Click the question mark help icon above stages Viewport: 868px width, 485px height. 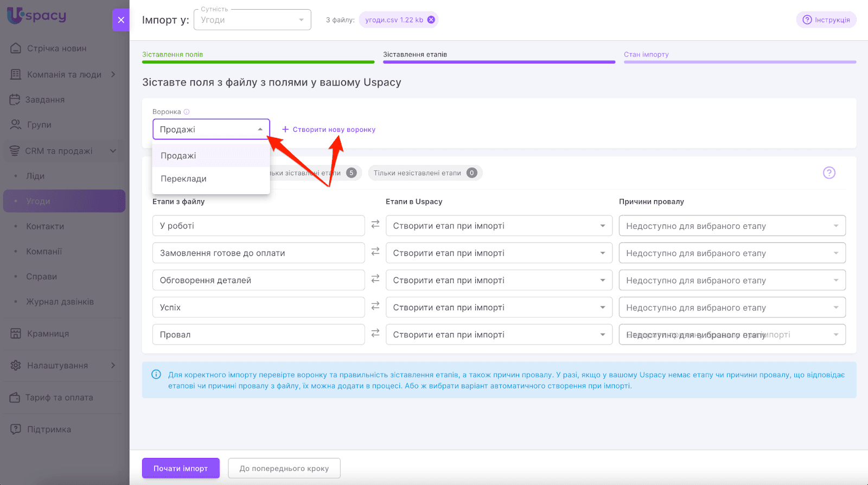point(829,173)
